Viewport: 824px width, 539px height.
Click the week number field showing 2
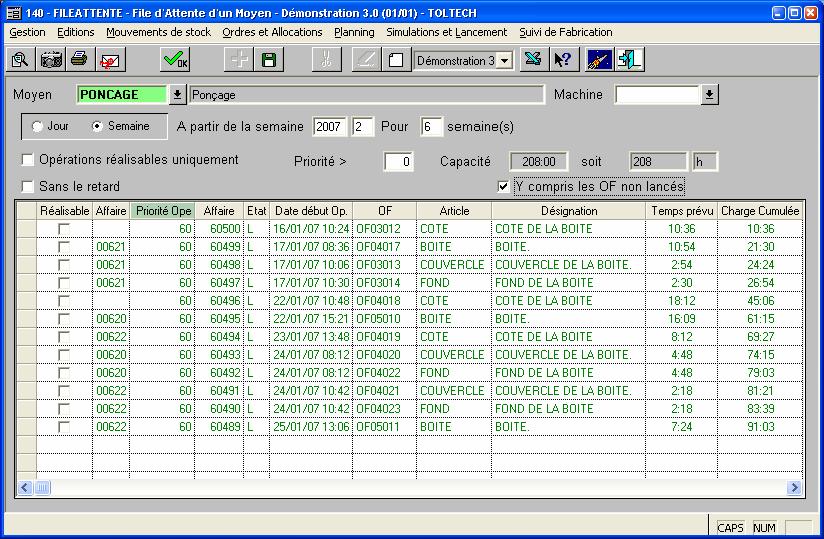coord(363,127)
